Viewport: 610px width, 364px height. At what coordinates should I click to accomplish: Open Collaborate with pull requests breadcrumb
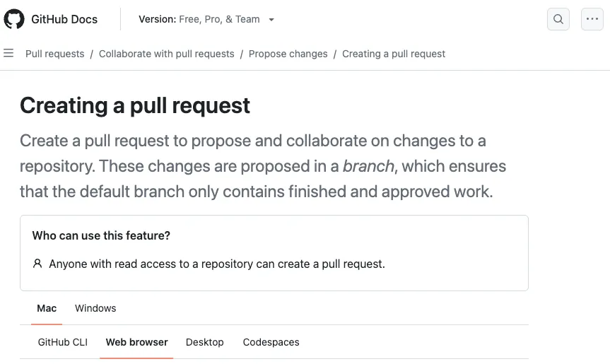click(166, 54)
